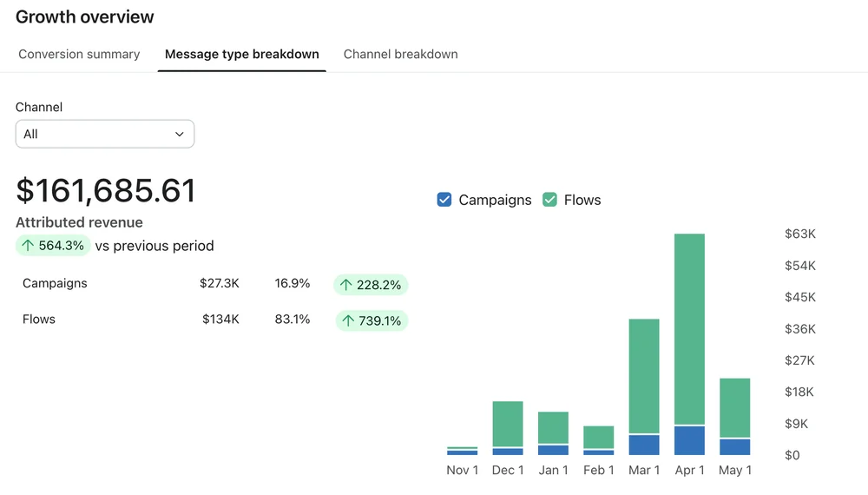868x495 pixels.
Task: Click the green Flows segment of Jan 1 bar
Action: pos(553,428)
